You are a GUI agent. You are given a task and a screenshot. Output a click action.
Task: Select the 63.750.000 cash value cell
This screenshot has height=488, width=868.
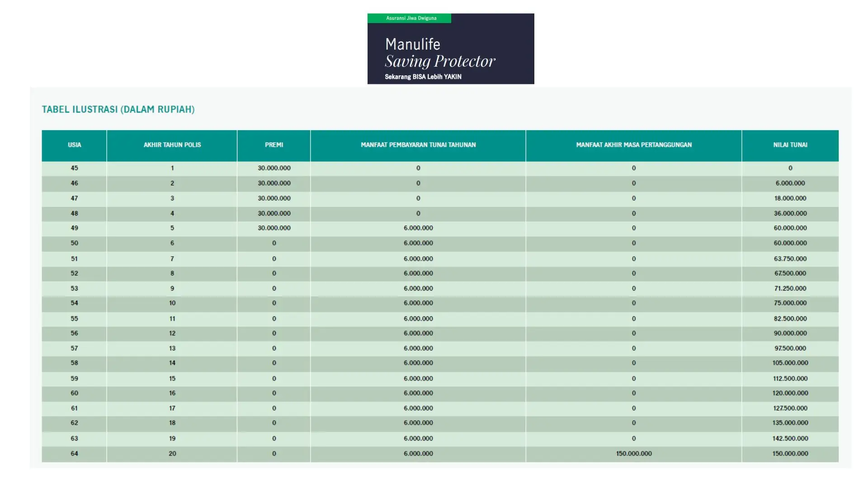790,259
